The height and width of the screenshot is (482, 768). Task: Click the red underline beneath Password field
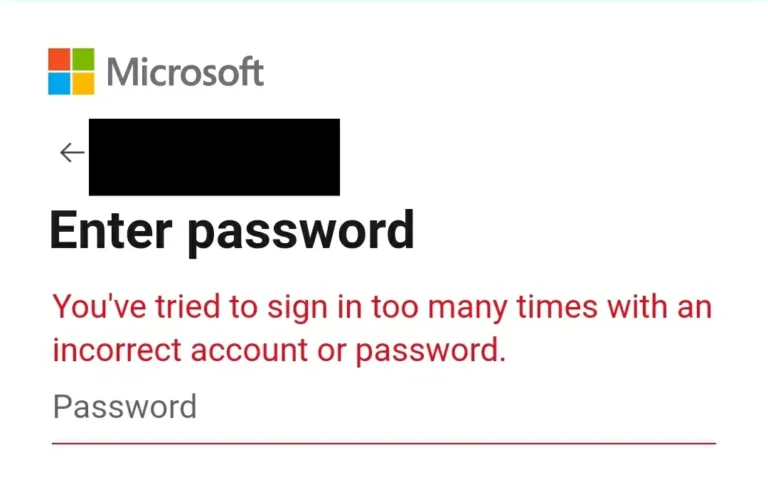[384, 442]
